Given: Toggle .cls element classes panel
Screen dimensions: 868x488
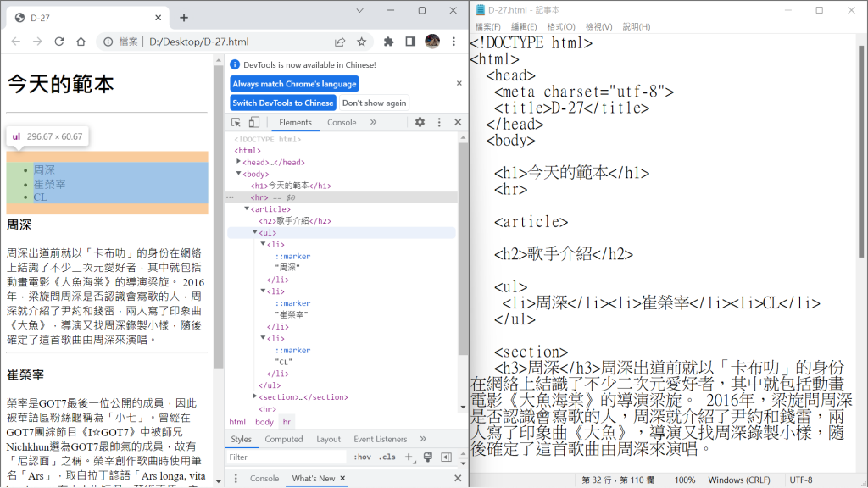Looking at the screenshot, I should pos(387,457).
